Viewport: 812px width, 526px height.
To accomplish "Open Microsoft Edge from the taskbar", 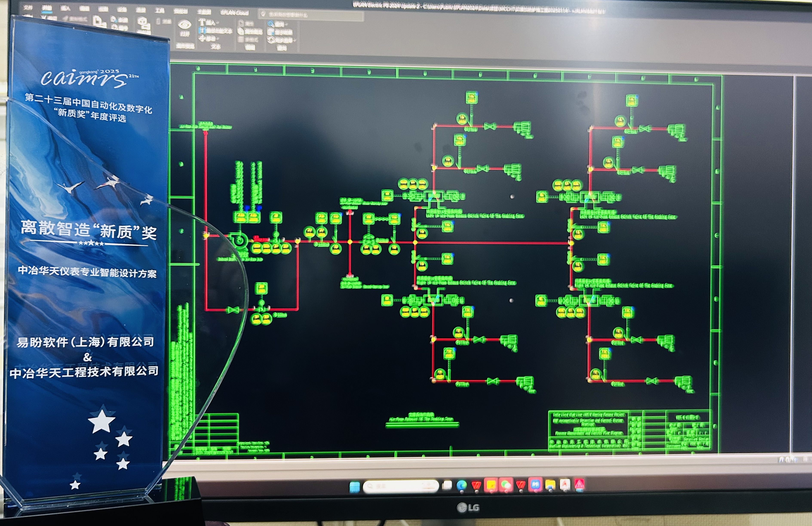I will pyautogui.click(x=462, y=485).
